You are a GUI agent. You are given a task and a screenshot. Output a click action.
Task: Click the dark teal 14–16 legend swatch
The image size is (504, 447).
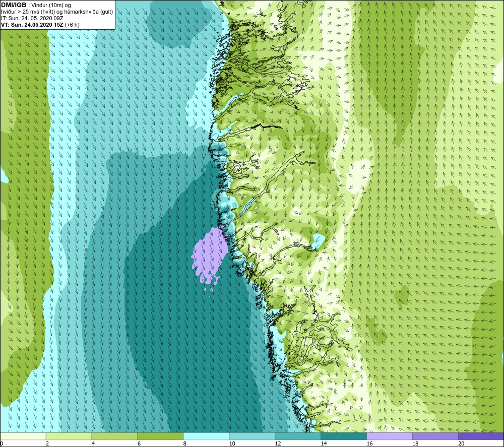coord(344,436)
